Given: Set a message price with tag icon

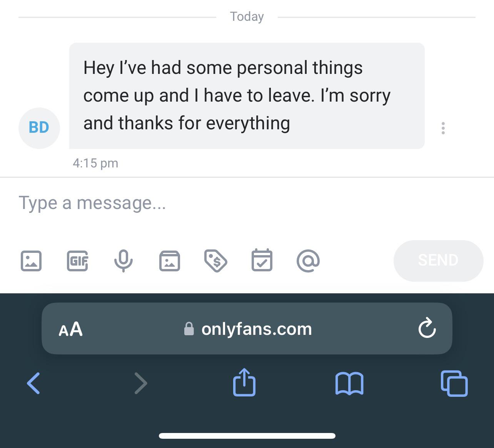Looking at the screenshot, I should pos(215,261).
